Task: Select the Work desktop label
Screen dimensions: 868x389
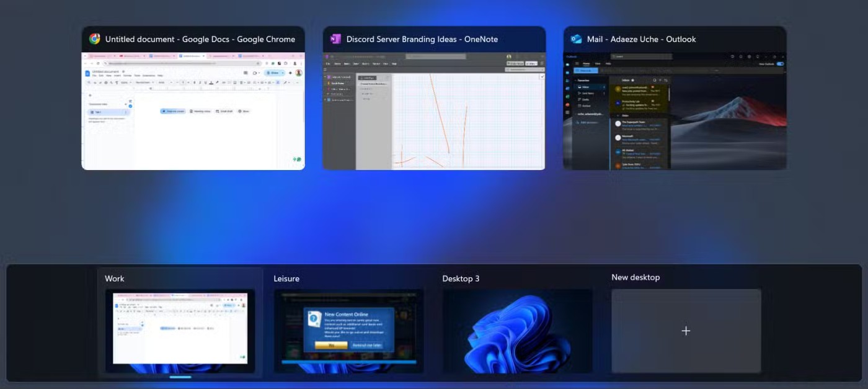Action: 115,279
